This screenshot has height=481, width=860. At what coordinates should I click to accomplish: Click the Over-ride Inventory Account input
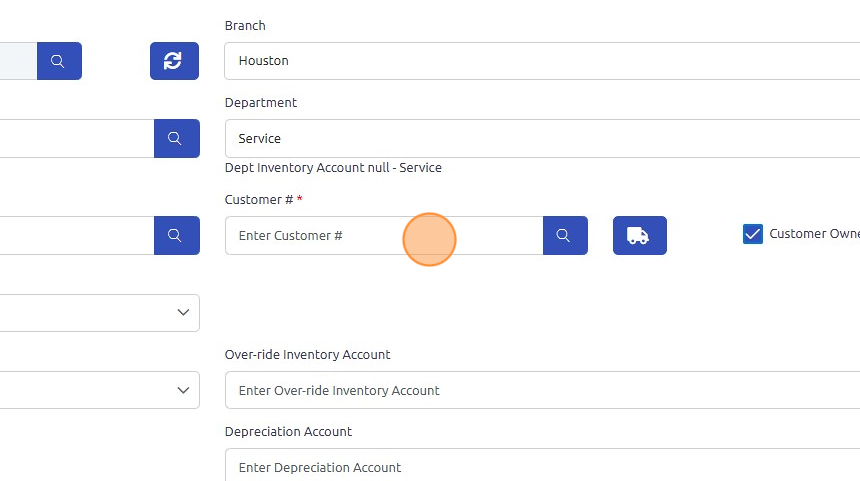tap(540, 390)
